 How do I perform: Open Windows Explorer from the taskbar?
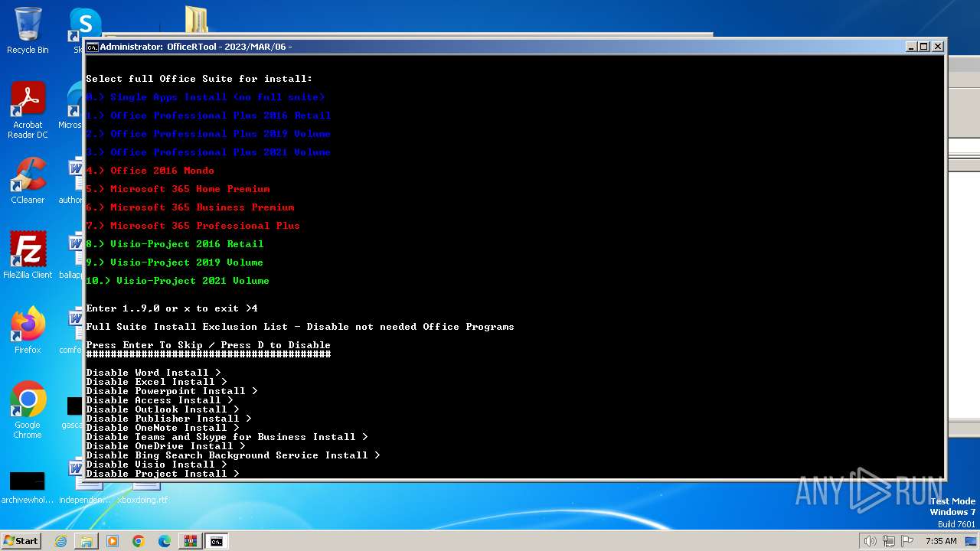87,541
